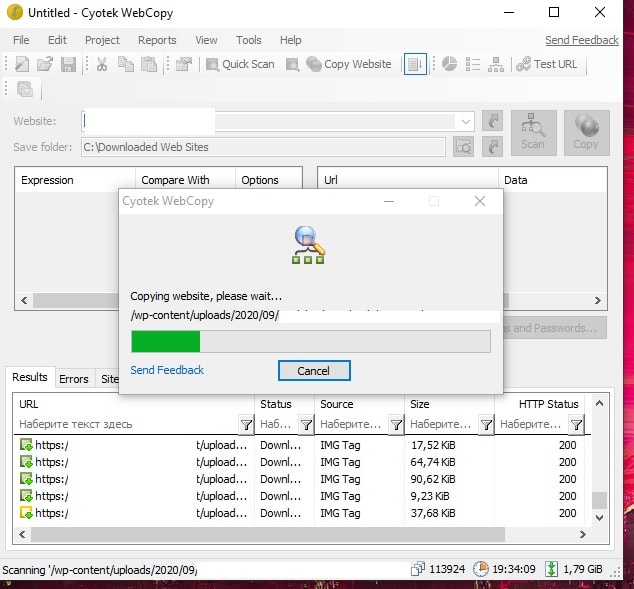The width and height of the screenshot is (634, 589).
Task: Open the Size column filter dropdown
Action: pos(486,424)
